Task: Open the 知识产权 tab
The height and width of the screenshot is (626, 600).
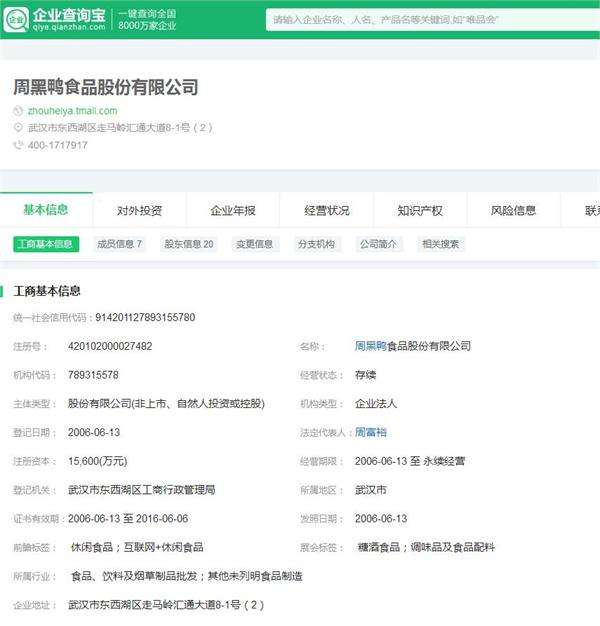Action: click(419, 211)
